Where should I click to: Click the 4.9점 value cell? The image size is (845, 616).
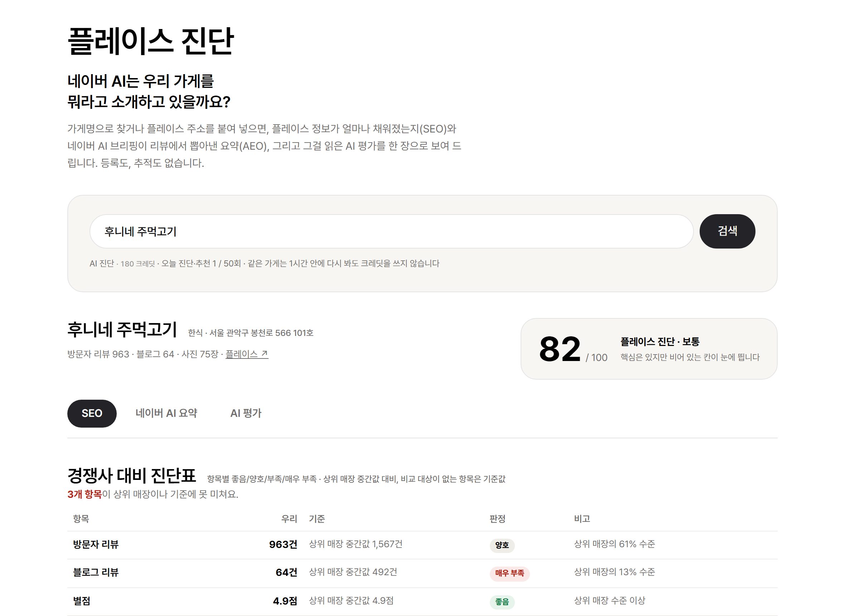point(285,601)
